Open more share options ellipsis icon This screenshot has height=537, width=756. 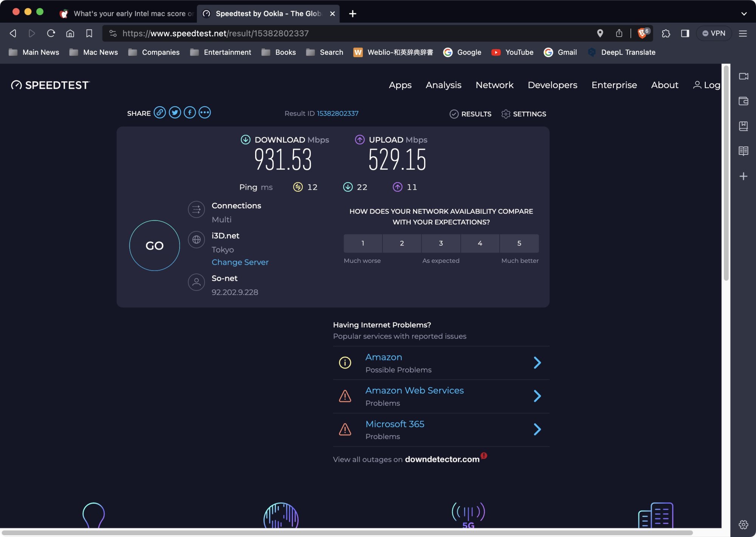tap(204, 113)
